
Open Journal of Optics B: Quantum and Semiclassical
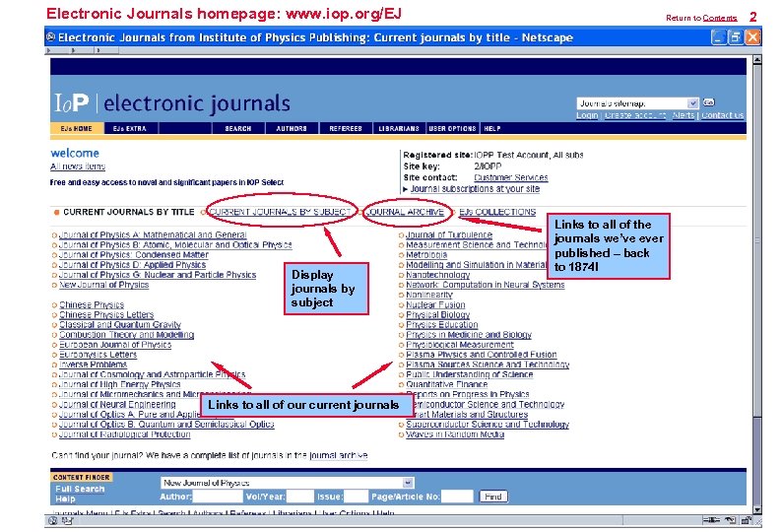[166, 425]
